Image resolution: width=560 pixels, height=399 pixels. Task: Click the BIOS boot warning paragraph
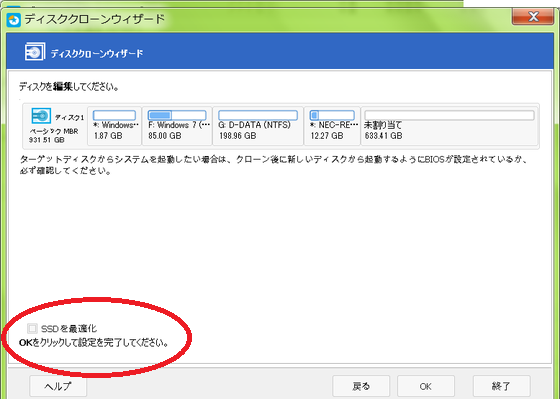(x=274, y=165)
